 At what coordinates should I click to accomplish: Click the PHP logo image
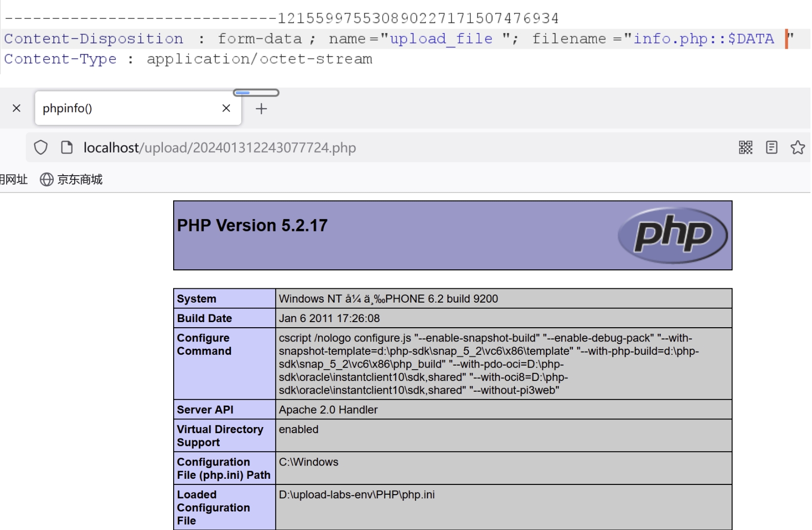[x=673, y=235]
